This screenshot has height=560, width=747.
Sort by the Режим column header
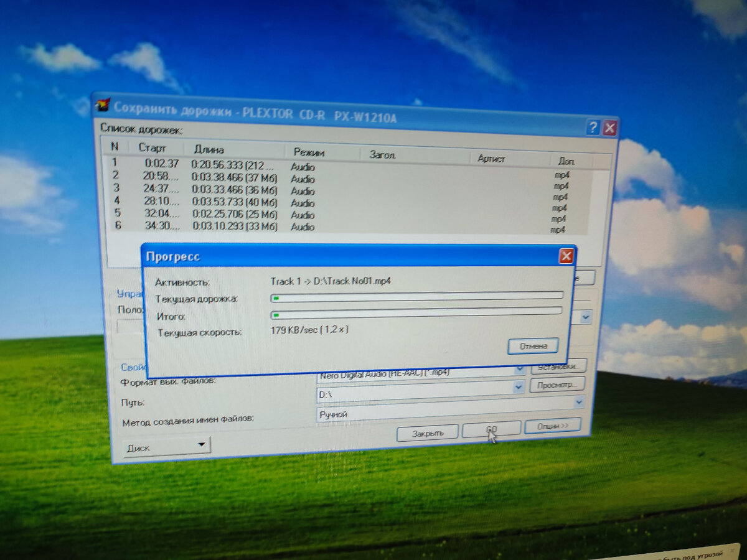pyautogui.click(x=309, y=152)
